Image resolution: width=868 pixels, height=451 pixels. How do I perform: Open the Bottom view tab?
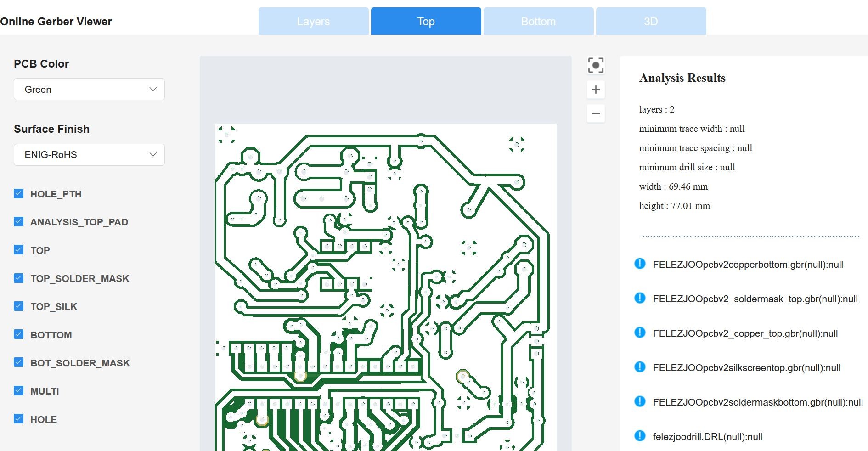pyautogui.click(x=538, y=22)
